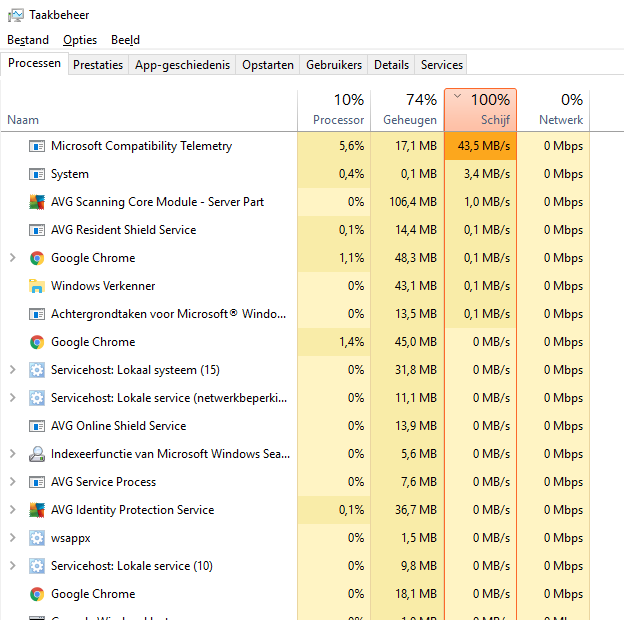Screen dimensions: 624x620
Task: Expand the wsappx process group
Action: (x=13, y=538)
